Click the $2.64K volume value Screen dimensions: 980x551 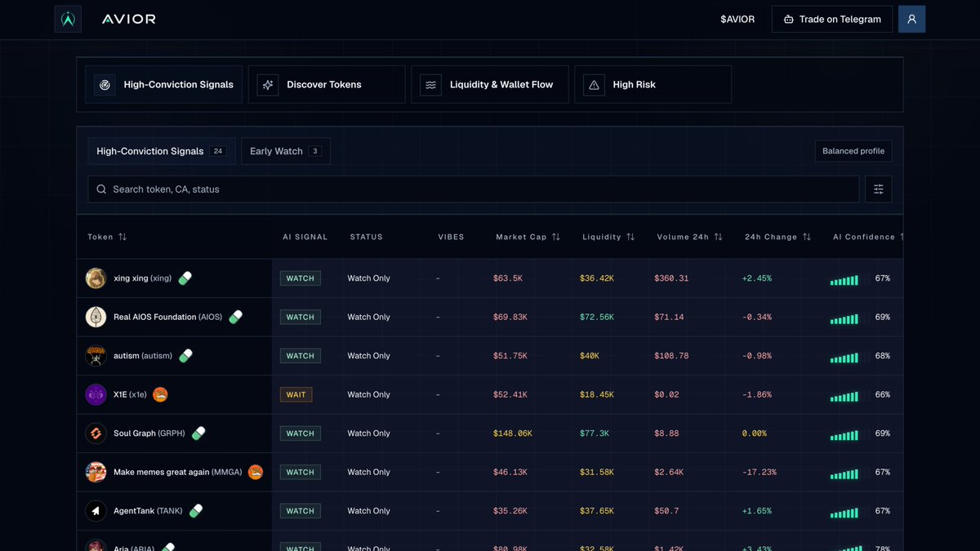tap(669, 472)
